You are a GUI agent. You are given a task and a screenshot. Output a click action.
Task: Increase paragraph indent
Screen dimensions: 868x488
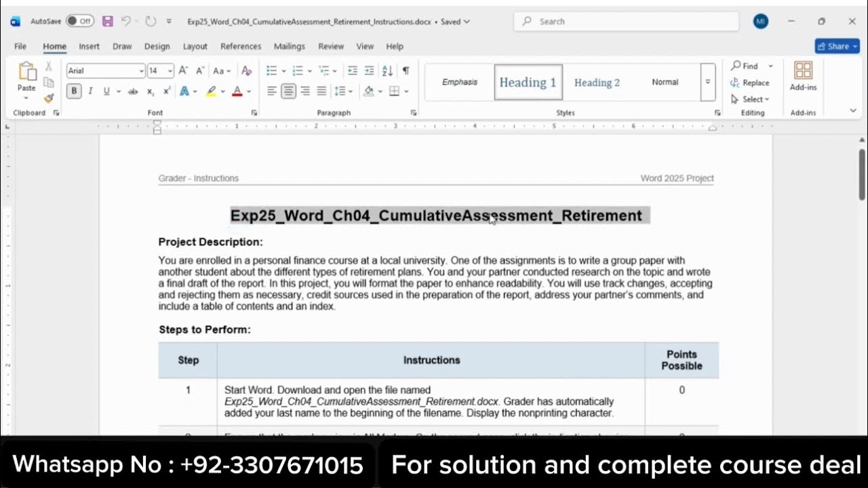coord(369,70)
